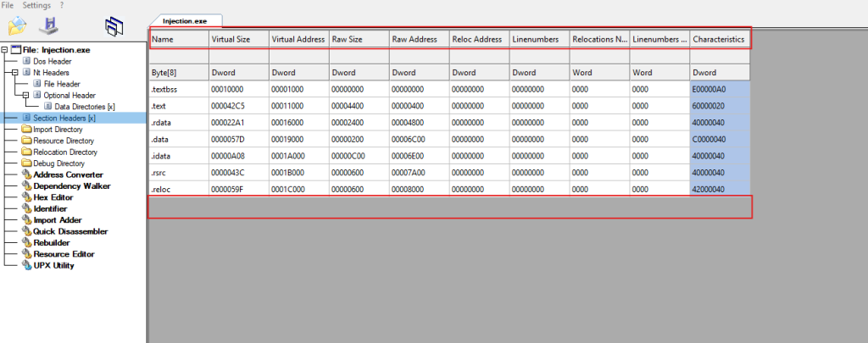The image size is (868, 343).
Task: Collapse the Optional Header tree node
Action: click(x=26, y=96)
